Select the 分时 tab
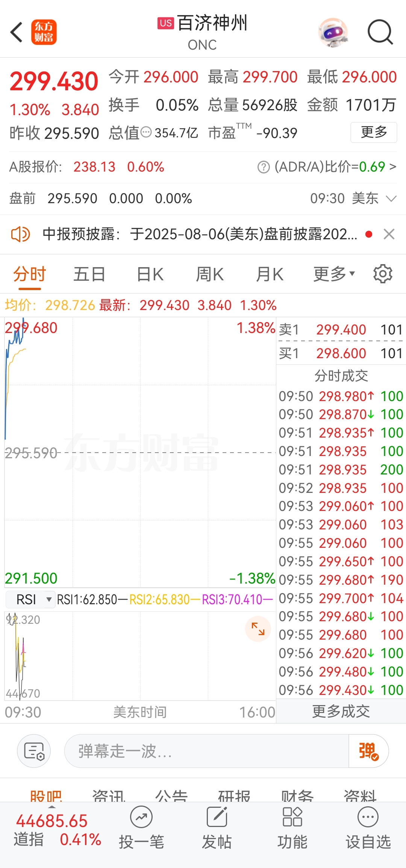Viewport: 406px width, 868px height. (x=30, y=274)
